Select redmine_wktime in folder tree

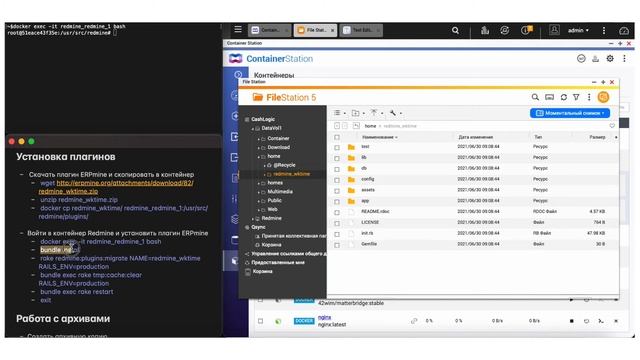point(291,174)
